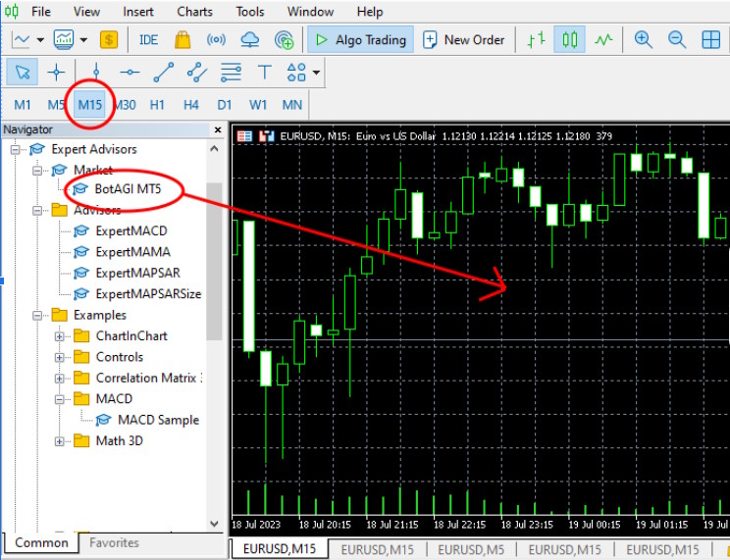Select the horizontal line drawing tool
The height and width of the screenshot is (560, 730).
130,73
